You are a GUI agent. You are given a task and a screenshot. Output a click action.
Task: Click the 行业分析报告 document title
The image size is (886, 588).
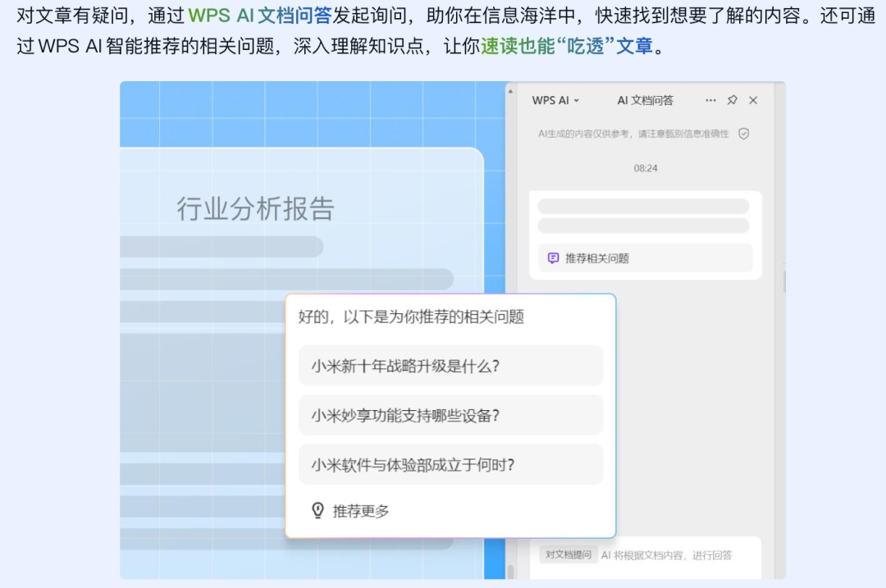click(x=255, y=208)
